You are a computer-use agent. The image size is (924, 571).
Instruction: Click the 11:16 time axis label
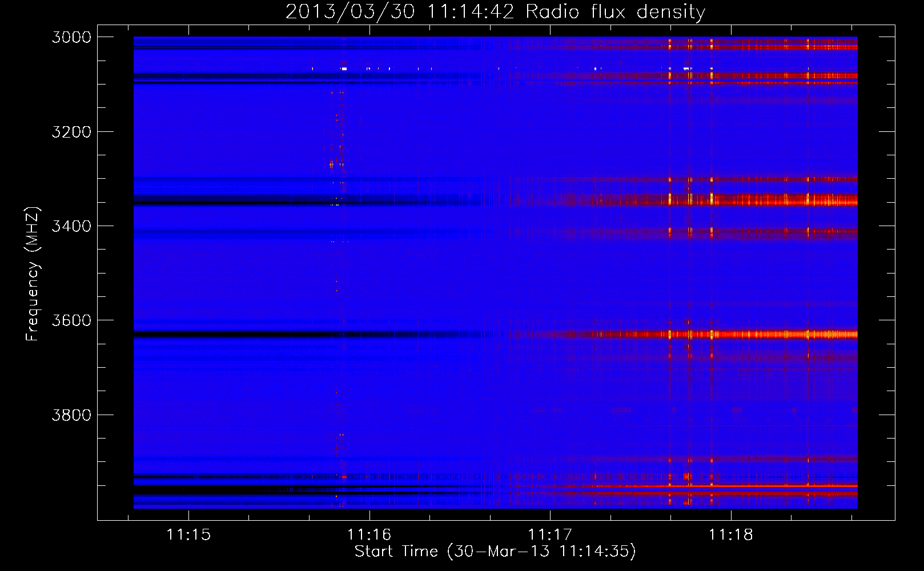(369, 535)
